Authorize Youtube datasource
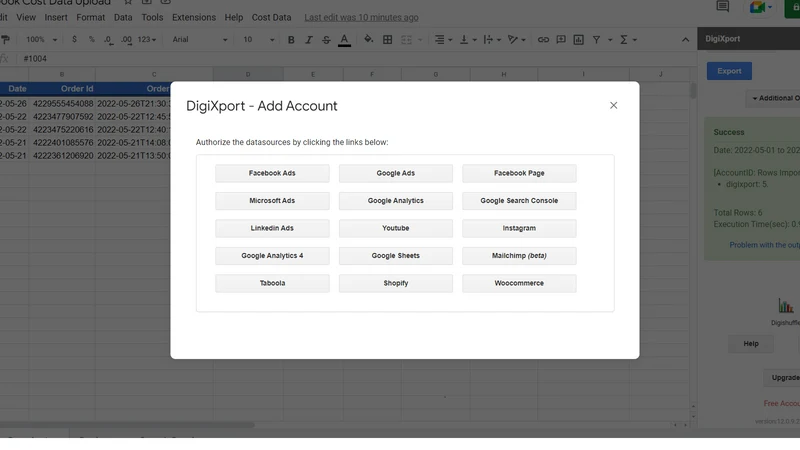 [395, 228]
